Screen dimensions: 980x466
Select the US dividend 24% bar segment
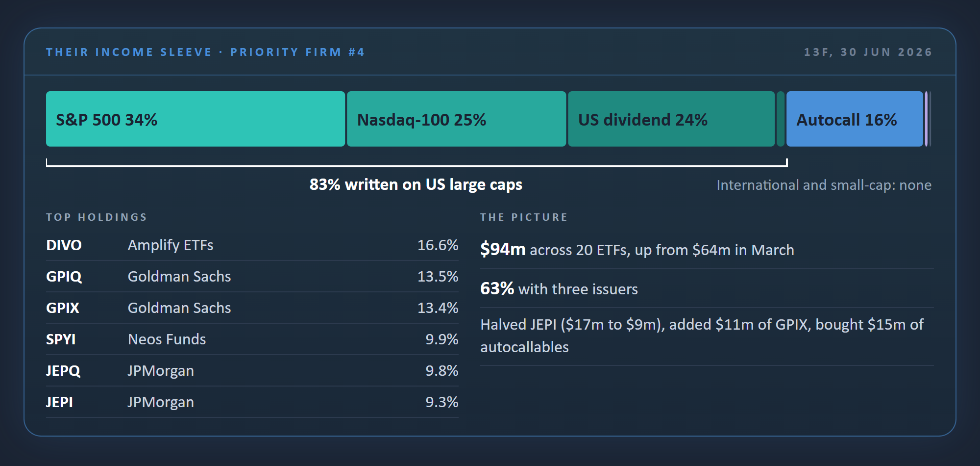click(x=671, y=119)
